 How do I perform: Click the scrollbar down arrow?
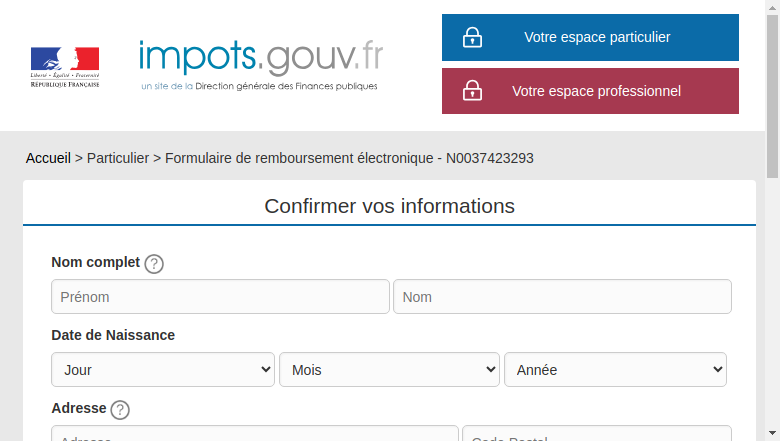[773, 434]
